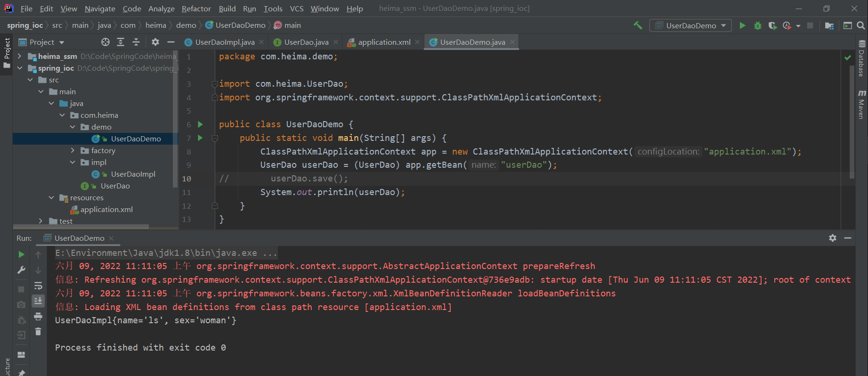Collapse spring_ioc project node
868x376 pixels.
coord(19,68)
